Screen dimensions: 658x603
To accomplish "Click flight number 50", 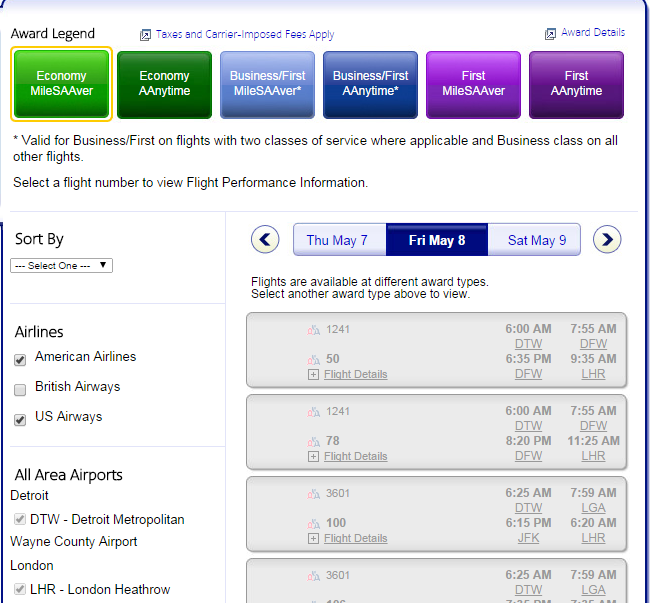I will coord(333,359).
